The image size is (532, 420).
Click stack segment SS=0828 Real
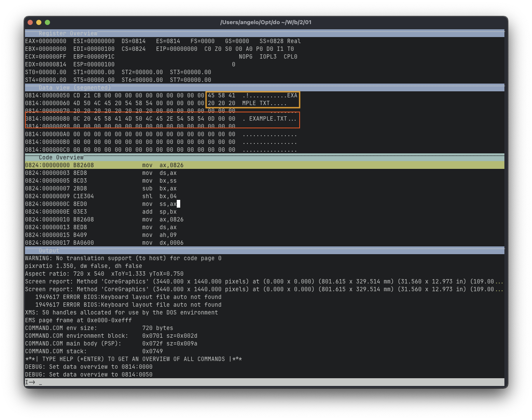pos(280,41)
